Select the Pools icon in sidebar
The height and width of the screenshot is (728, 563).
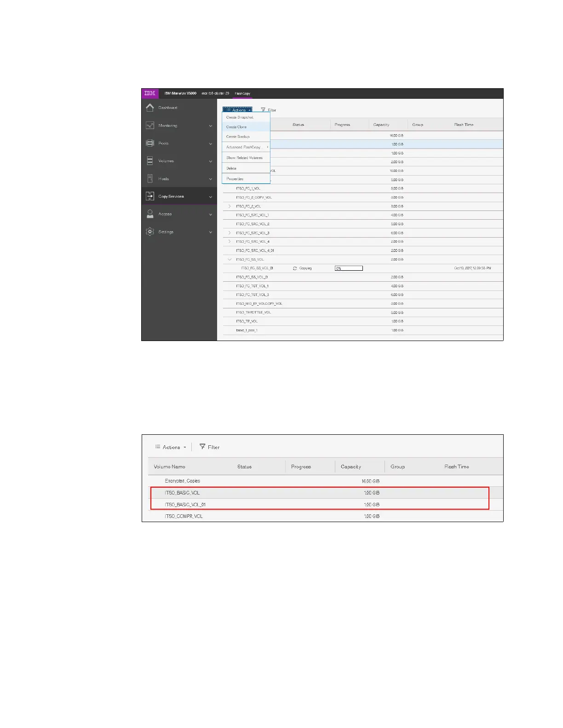[150, 143]
